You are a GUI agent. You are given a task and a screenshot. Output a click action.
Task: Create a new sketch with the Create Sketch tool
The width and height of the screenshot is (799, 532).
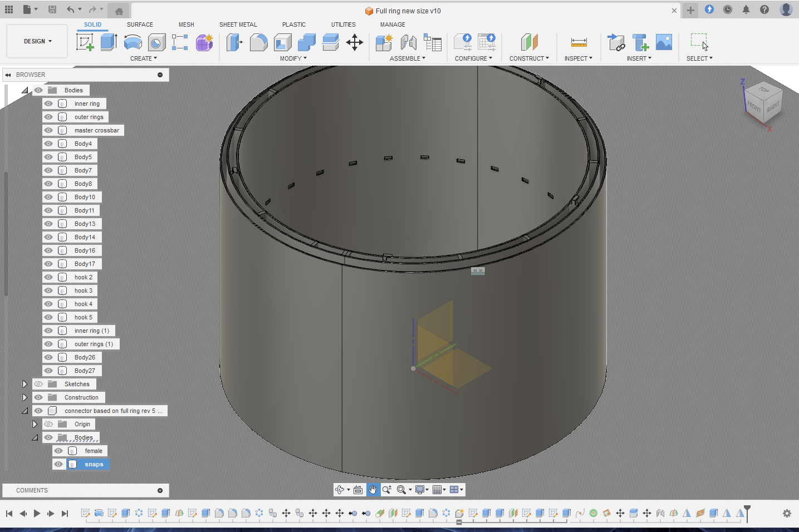85,42
